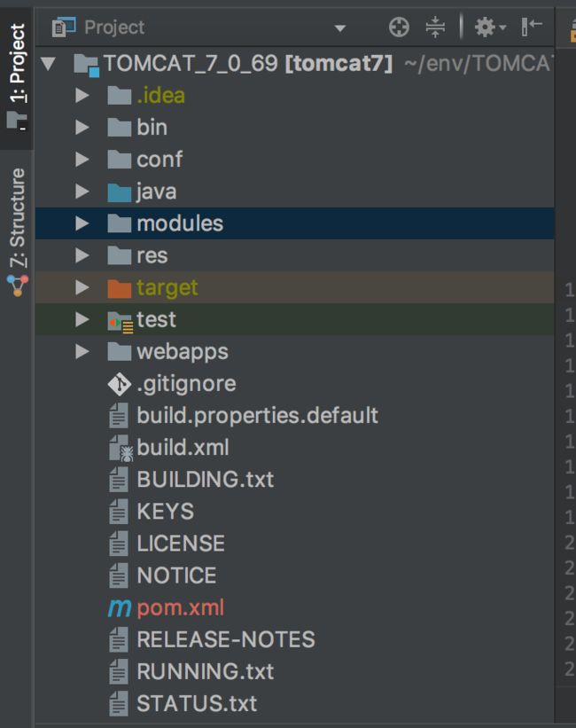576x728 pixels.
Task: Click the file icon of build.properties.default
Action: coord(119,416)
